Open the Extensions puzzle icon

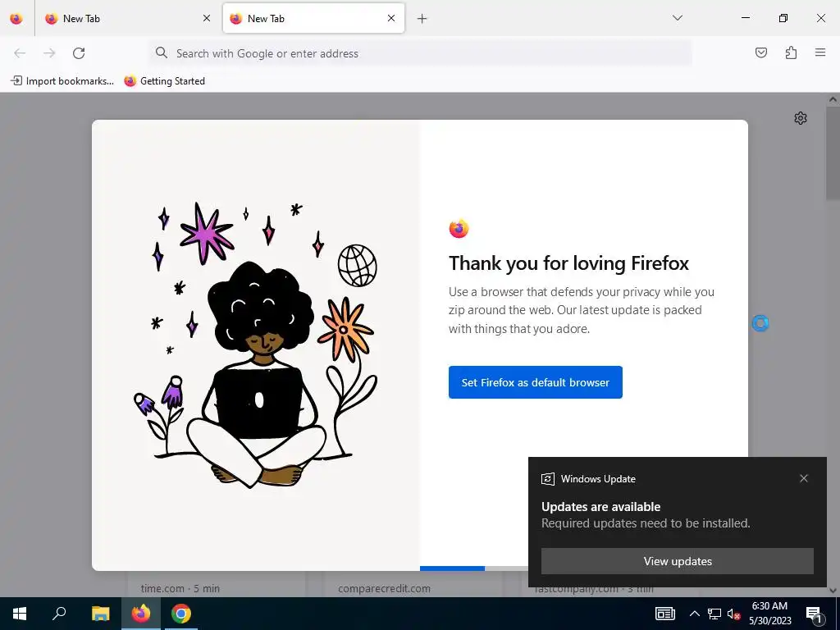(791, 52)
